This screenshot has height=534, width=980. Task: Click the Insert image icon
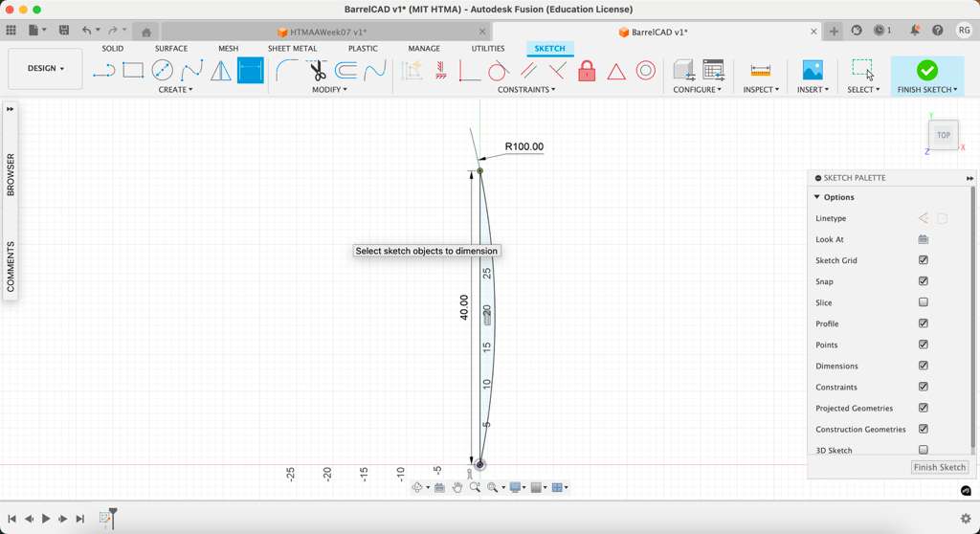coord(813,71)
